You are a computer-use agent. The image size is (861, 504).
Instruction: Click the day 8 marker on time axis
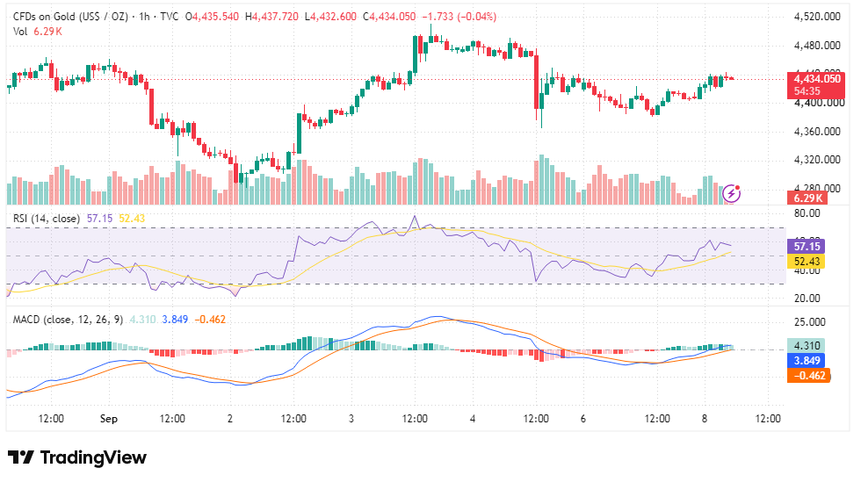[705, 418]
